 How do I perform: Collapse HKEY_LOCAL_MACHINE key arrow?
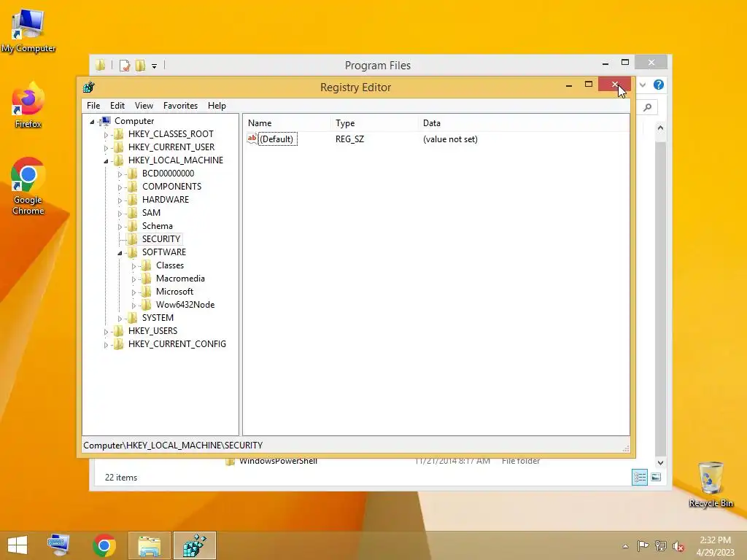tap(106, 161)
